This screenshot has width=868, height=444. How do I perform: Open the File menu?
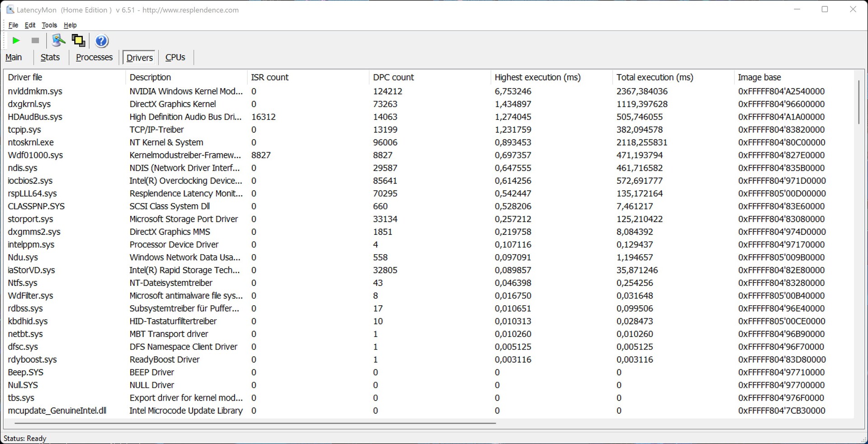pos(13,25)
